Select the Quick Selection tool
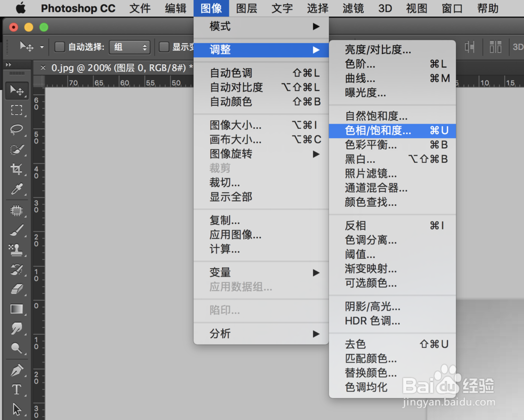Image resolution: width=524 pixels, height=420 pixels. coord(16,150)
